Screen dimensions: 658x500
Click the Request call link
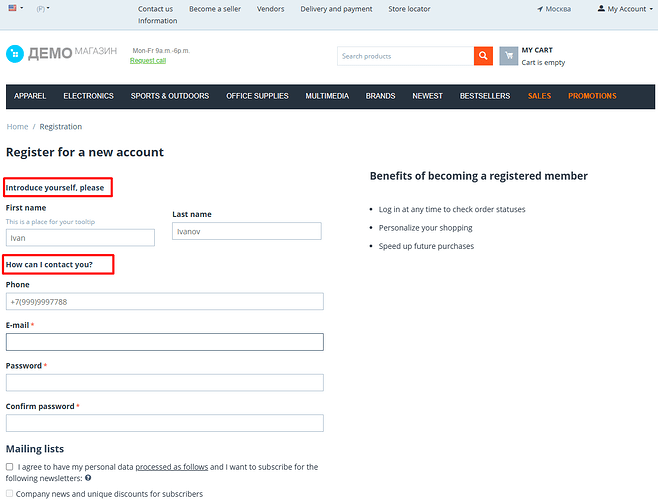tap(148, 60)
